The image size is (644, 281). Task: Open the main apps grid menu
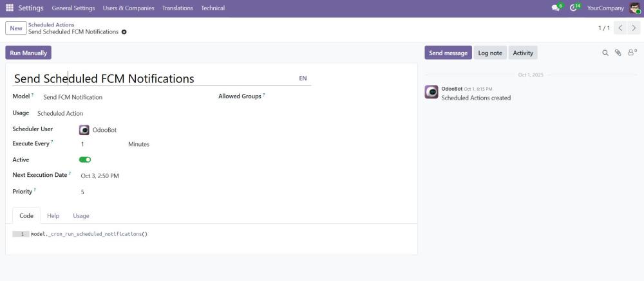pos(10,8)
